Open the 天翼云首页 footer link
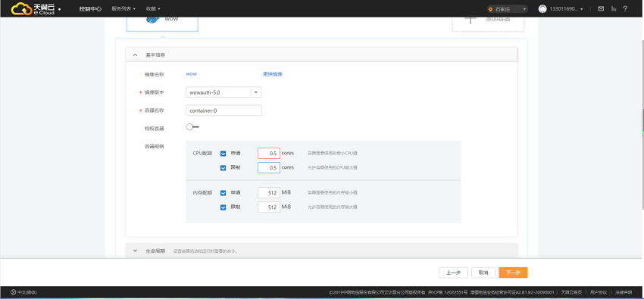 tap(571, 292)
